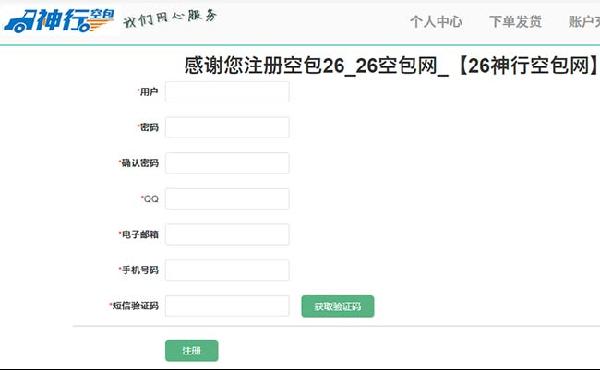This screenshot has width=600, height=370.
Task: Click the 注册 register button
Action: click(x=192, y=350)
